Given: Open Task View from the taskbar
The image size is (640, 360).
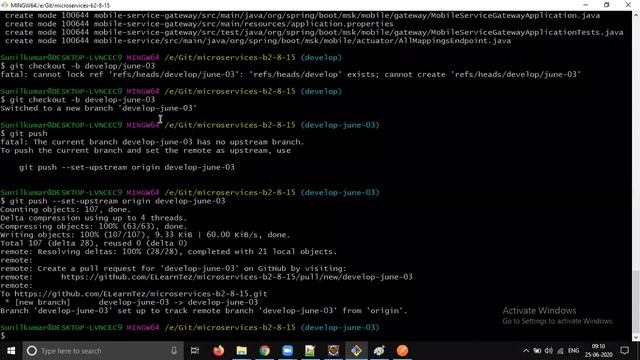Looking at the screenshot, I should (x=195, y=351).
